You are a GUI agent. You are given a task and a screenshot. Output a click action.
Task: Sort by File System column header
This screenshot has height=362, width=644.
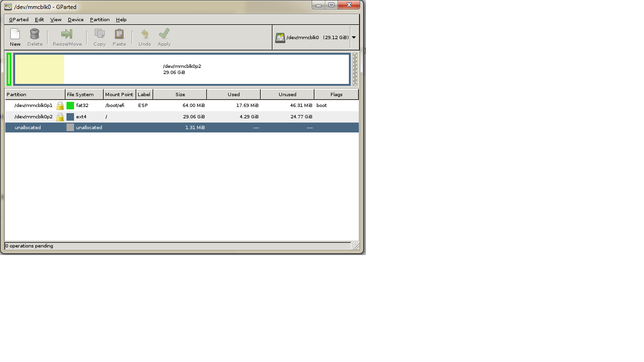[84, 94]
